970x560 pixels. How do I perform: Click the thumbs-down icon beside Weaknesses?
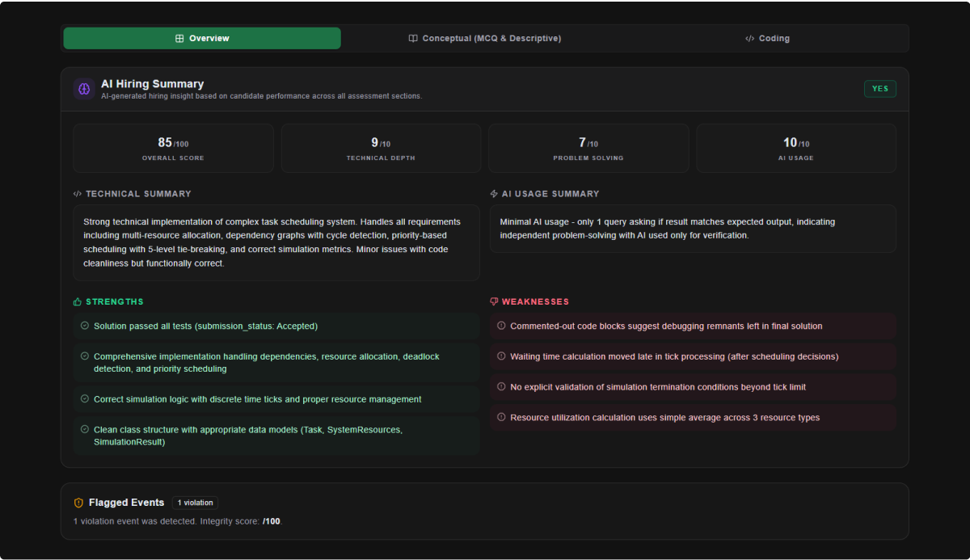(x=494, y=302)
